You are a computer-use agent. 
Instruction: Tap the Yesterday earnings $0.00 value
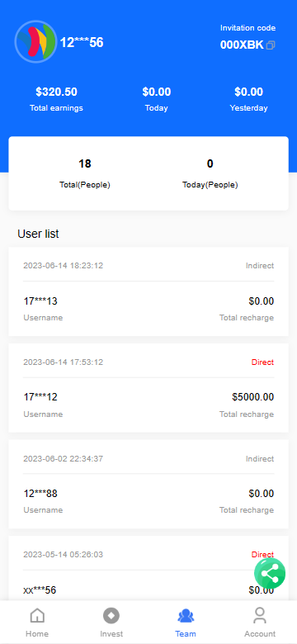(248, 92)
